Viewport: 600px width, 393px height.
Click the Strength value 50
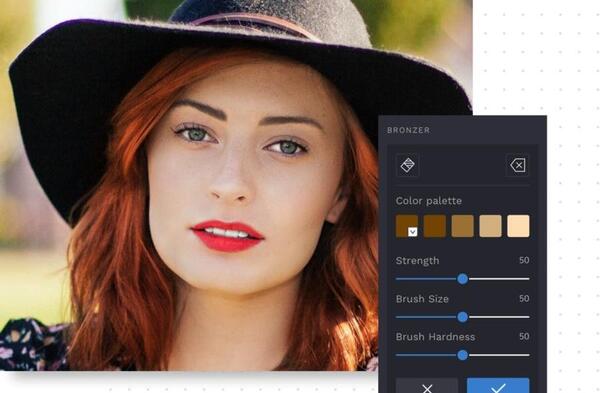[524, 260]
